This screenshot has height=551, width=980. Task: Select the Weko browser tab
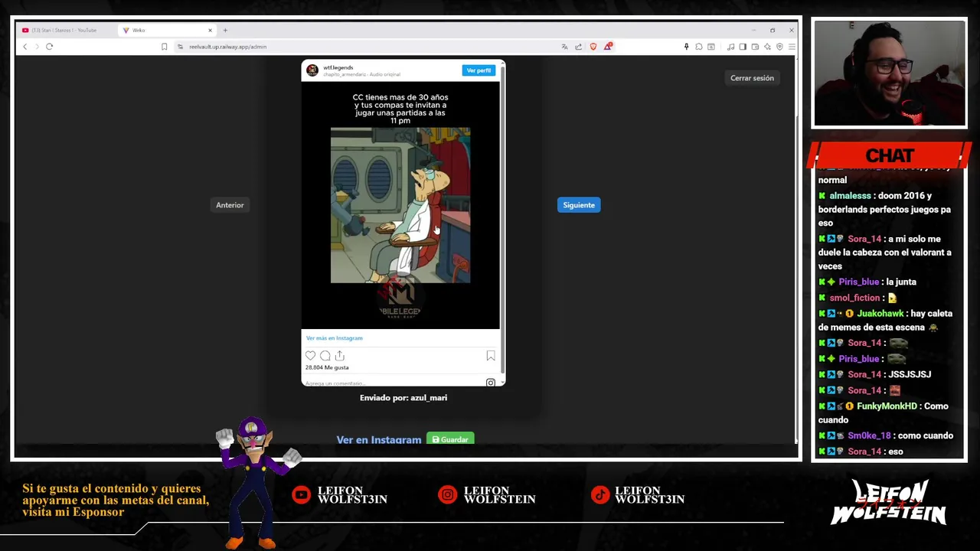click(167, 30)
